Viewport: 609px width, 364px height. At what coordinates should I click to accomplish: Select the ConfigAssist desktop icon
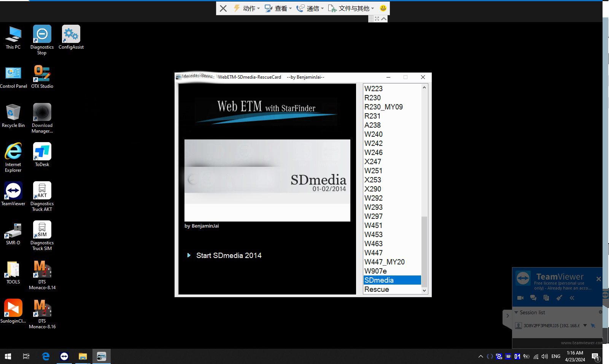pyautogui.click(x=71, y=38)
